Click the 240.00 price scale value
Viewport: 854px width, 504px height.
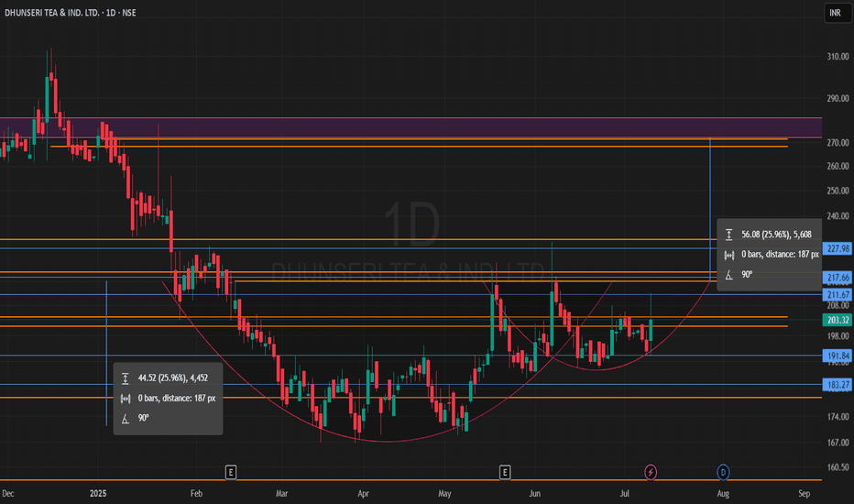pyautogui.click(x=838, y=215)
